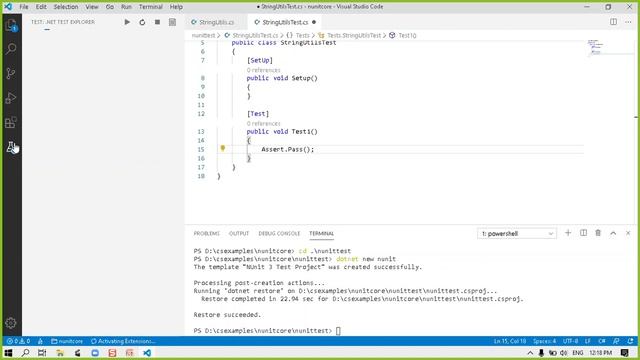This screenshot has width=640, height=360.
Task: Open the DEBUG CONSOLE panel tab
Action: click(279, 233)
